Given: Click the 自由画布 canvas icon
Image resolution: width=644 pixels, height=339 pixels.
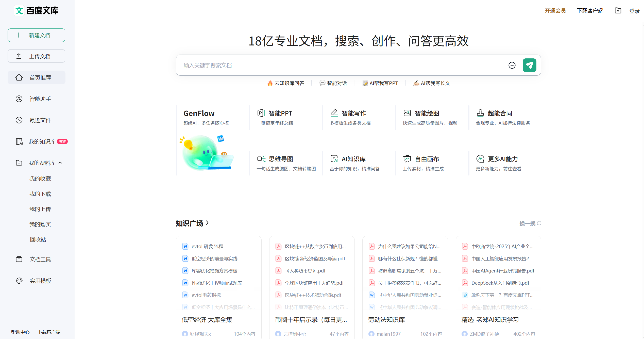Looking at the screenshot, I should pyautogui.click(x=407, y=159).
